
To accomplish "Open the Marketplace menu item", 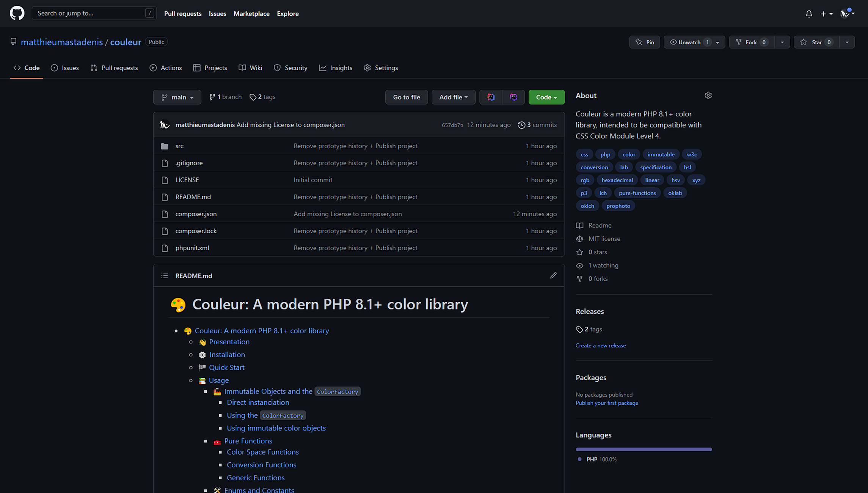I will (251, 14).
